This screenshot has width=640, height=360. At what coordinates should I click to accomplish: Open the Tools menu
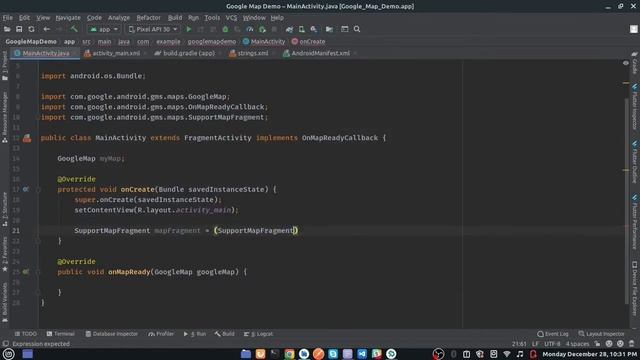click(212, 18)
